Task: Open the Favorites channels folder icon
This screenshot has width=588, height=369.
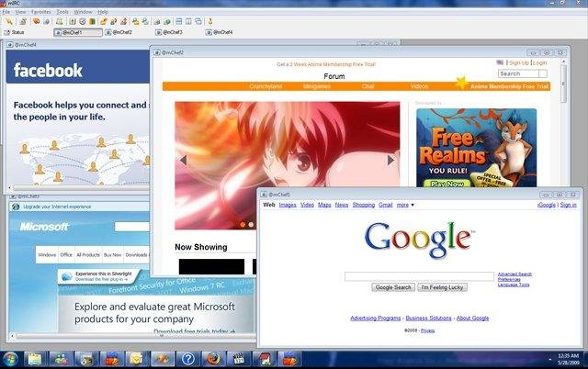Action: click(x=36, y=21)
